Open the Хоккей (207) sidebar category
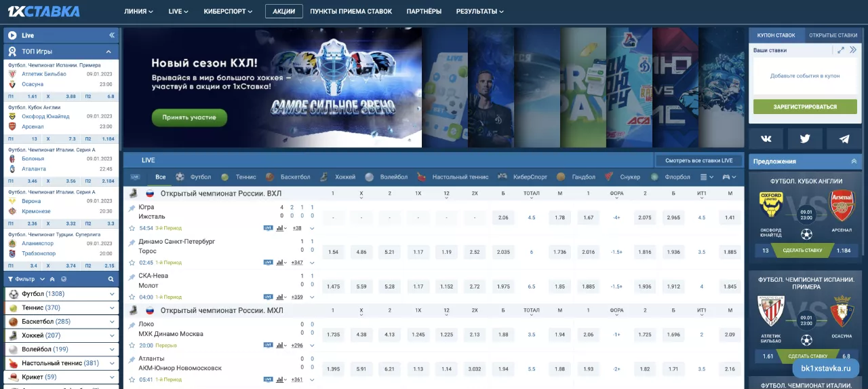This screenshot has height=389, width=868. point(62,335)
